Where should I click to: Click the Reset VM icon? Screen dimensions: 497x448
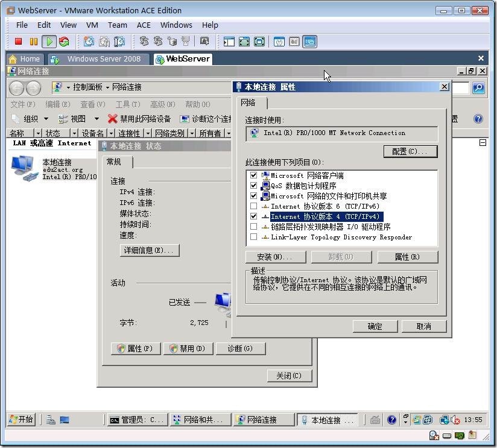[x=65, y=42]
